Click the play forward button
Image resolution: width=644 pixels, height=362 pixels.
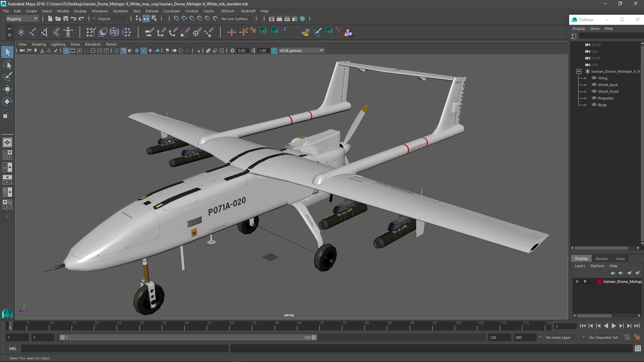tap(613, 326)
